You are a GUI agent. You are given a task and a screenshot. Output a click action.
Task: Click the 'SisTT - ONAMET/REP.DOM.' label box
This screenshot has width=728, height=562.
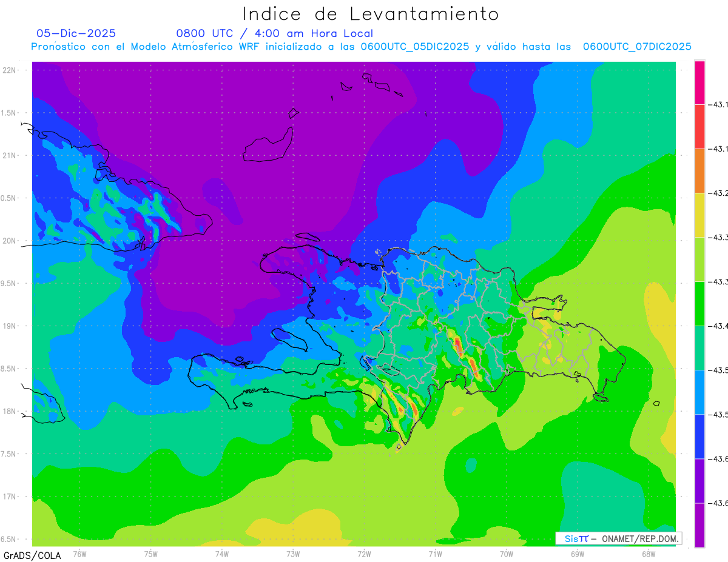pyautogui.click(x=618, y=538)
